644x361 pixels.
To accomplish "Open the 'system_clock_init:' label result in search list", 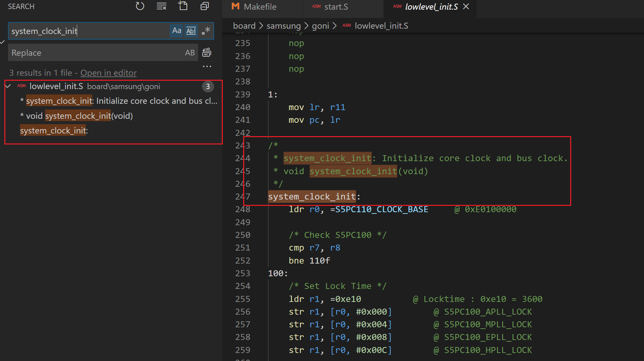I will [x=54, y=130].
